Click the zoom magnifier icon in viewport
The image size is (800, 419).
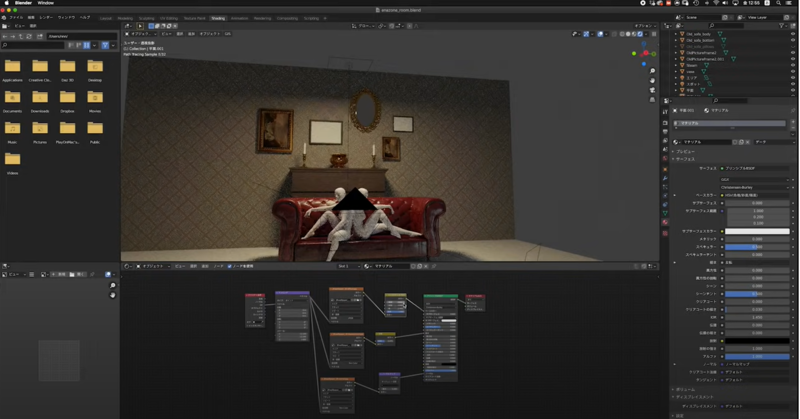pos(652,71)
